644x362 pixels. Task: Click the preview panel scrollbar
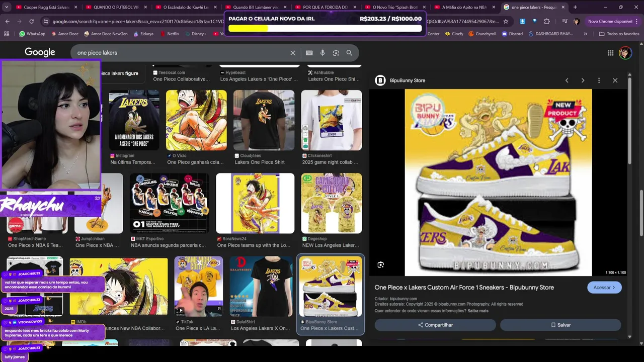[629, 121]
